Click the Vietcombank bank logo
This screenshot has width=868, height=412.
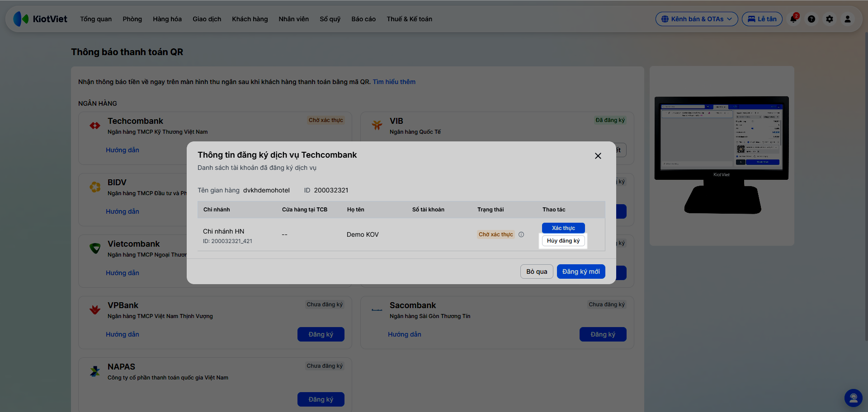[x=95, y=248]
